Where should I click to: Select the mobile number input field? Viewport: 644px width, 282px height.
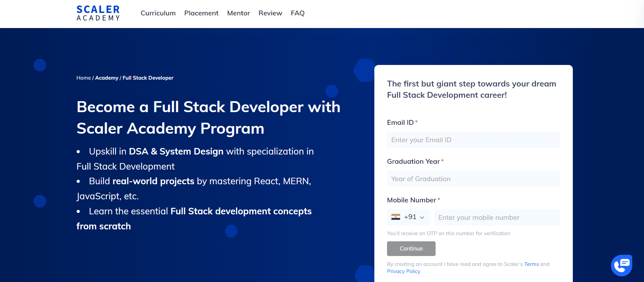click(x=497, y=217)
